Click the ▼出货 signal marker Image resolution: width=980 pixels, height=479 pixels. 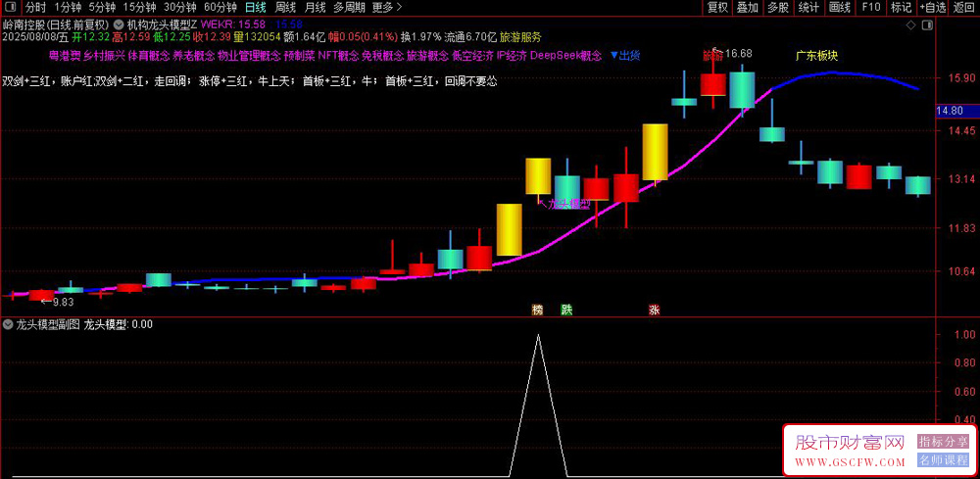coord(625,56)
